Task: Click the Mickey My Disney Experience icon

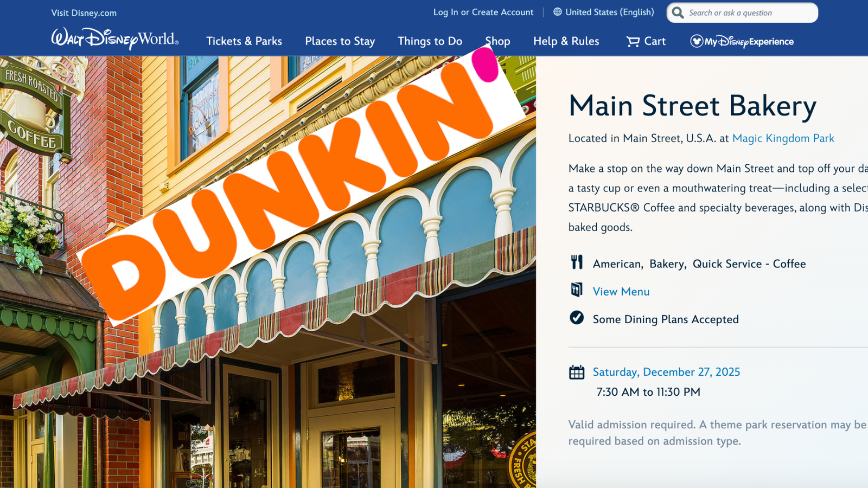Action: (x=697, y=41)
